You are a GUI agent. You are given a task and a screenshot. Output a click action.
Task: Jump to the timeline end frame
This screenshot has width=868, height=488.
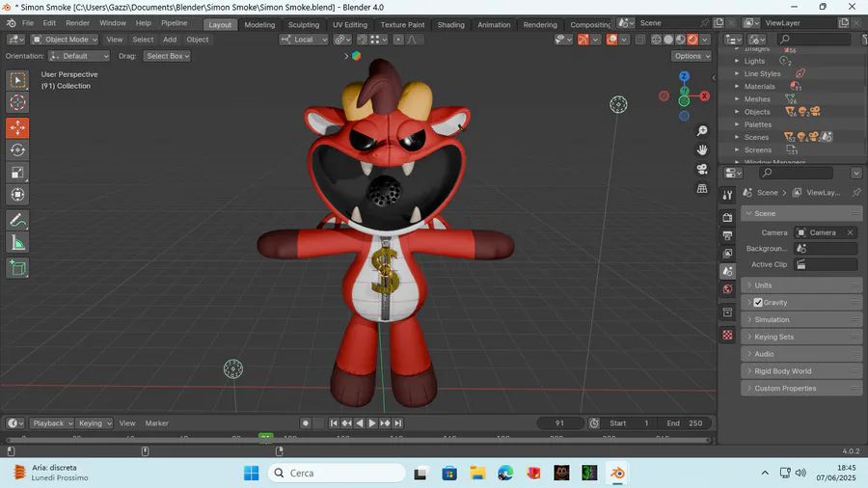[x=397, y=423]
